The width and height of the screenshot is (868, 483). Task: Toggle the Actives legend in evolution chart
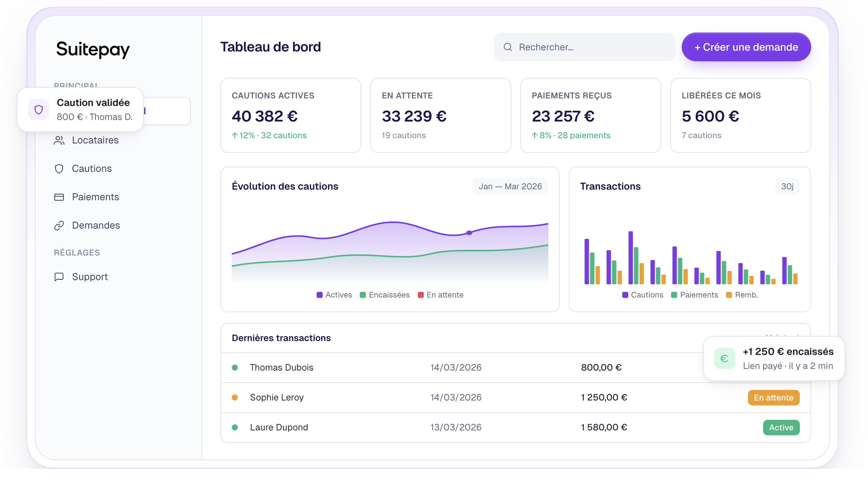[x=334, y=295]
